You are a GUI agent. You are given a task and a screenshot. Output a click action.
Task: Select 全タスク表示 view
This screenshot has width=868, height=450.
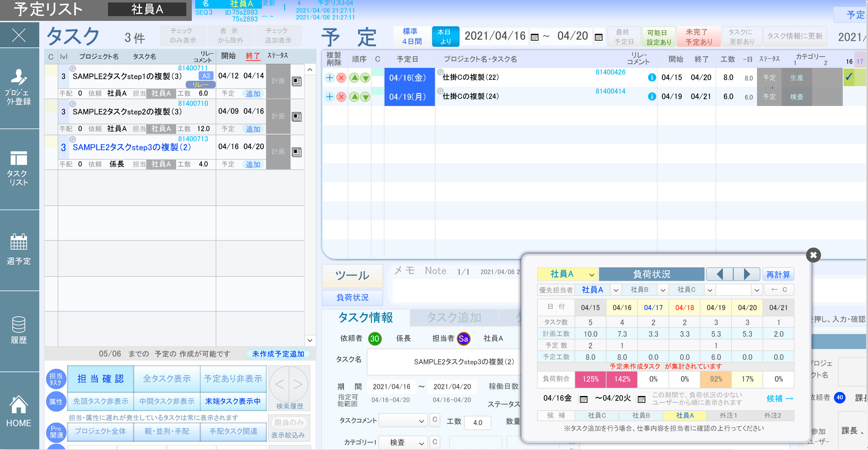[x=167, y=379]
